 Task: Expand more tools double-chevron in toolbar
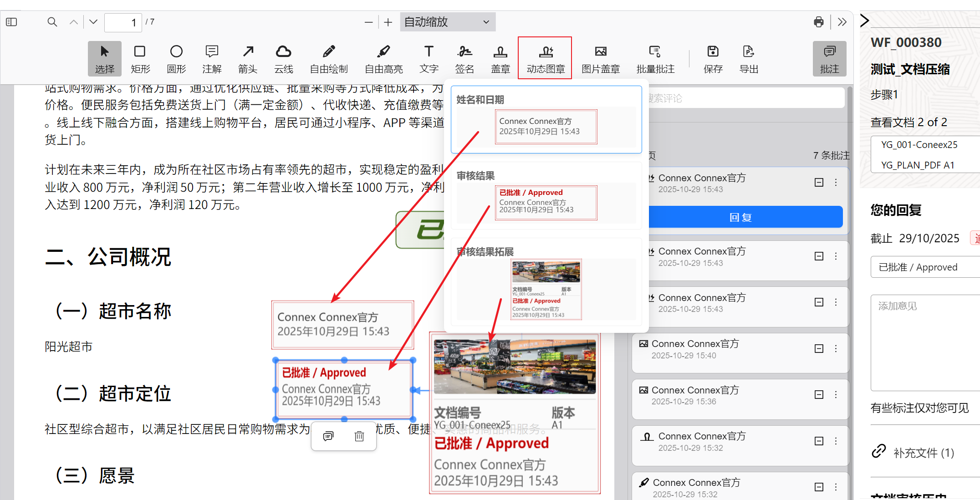pos(842,22)
